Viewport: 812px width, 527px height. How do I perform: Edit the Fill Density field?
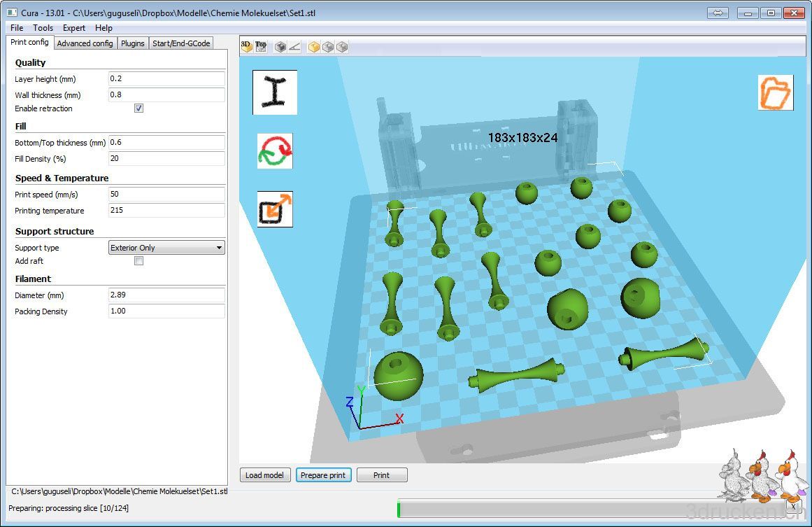pos(166,159)
